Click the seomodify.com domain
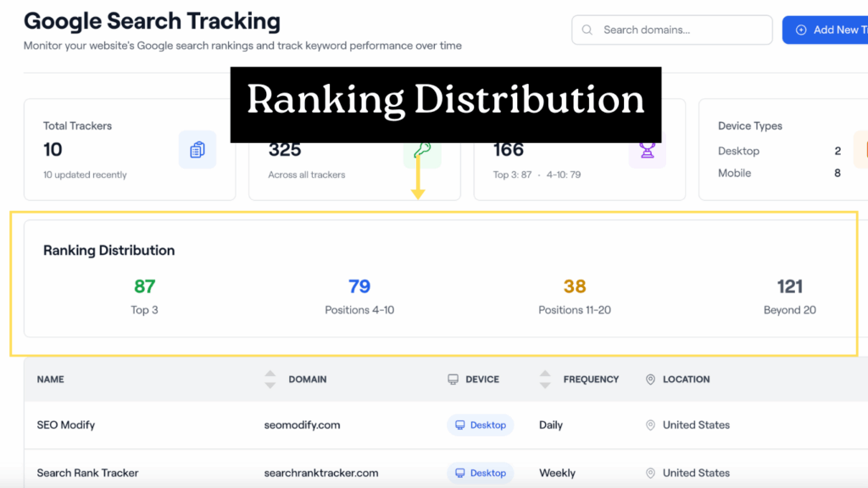This screenshot has width=868, height=488. (x=302, y=425)
